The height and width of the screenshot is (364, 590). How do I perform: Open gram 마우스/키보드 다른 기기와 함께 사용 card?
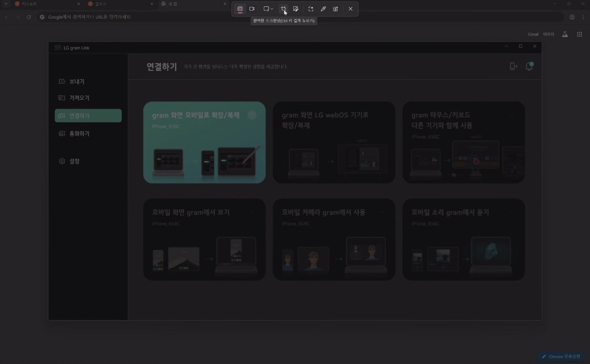464,142
